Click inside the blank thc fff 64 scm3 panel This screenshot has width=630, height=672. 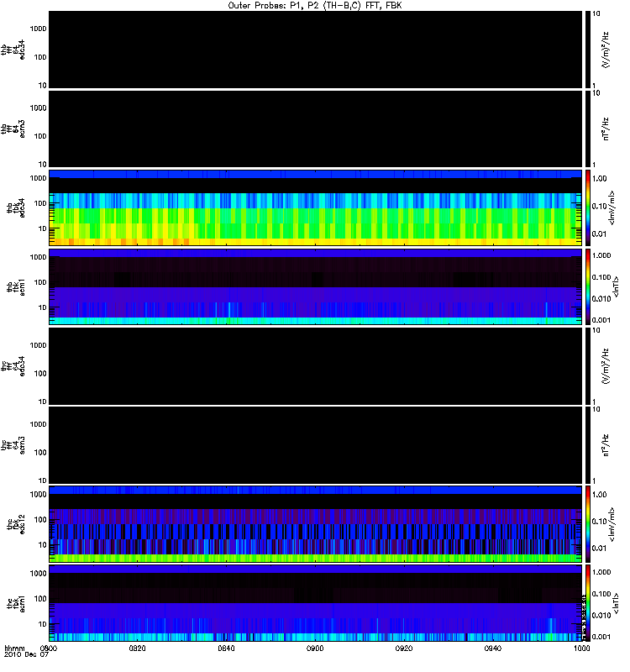click(x=315, y=445)
